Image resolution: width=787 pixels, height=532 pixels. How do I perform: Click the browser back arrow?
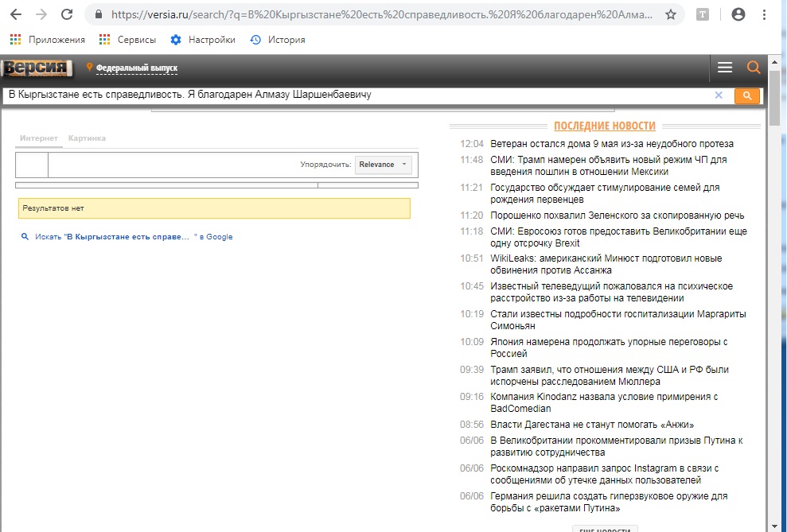[x=17, y=14]
